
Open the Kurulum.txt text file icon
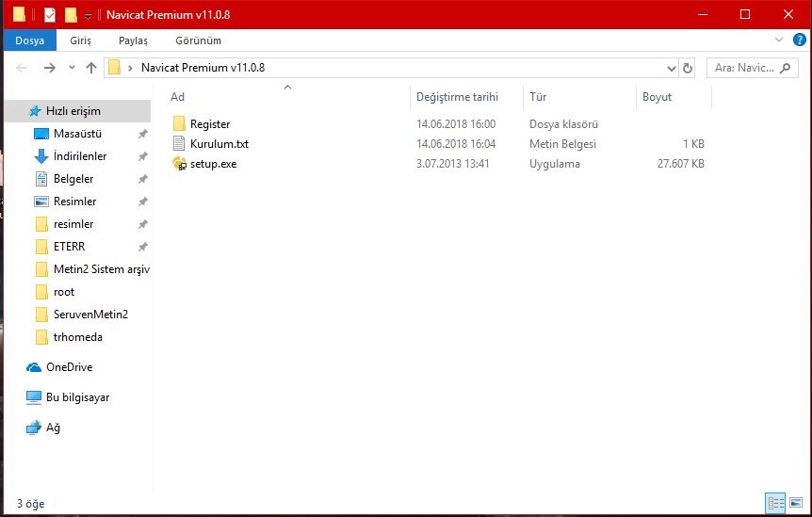[179, 144]
